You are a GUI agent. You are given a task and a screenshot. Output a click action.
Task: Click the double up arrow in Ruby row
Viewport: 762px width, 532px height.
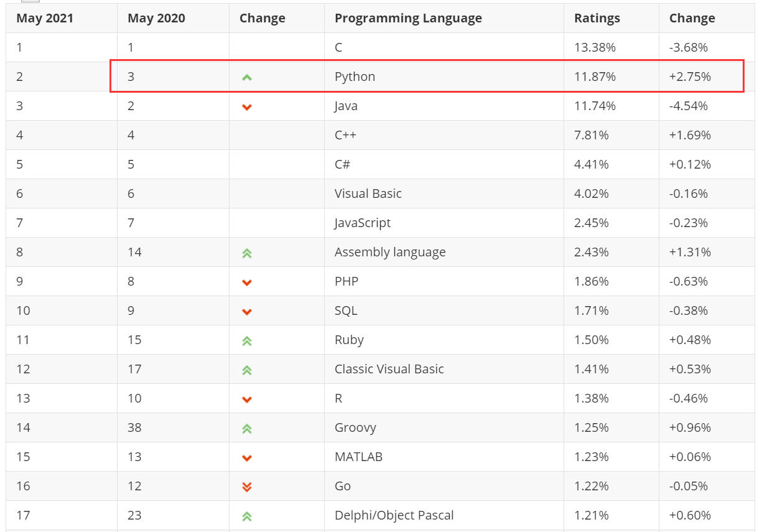[x=247, y=341]
